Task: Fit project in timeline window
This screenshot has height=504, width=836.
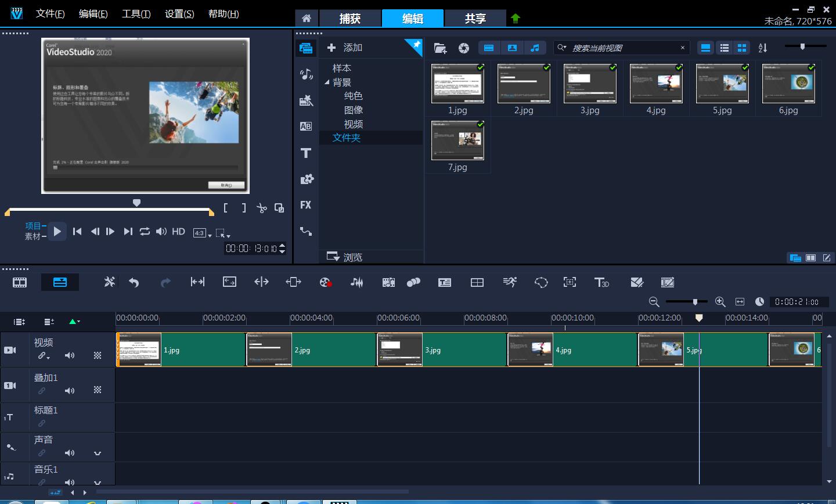Action: click(740, 302)
